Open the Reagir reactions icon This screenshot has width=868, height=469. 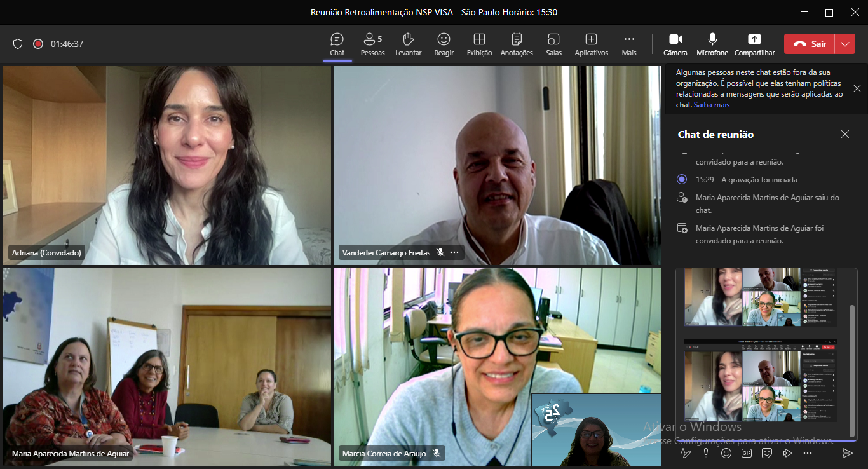click(x=444, y=44)
